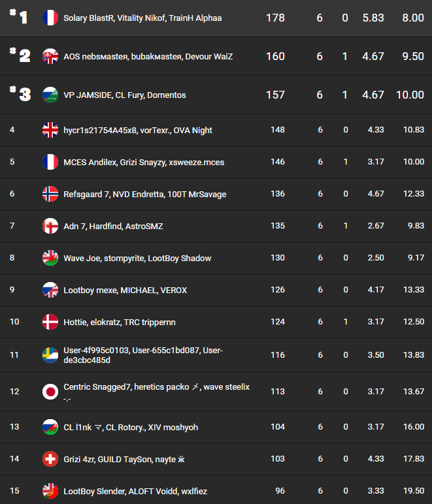Click the Switzerland flag next to Grizi 4zr
This screenshot has height=504, width=432.
[50, 459]
